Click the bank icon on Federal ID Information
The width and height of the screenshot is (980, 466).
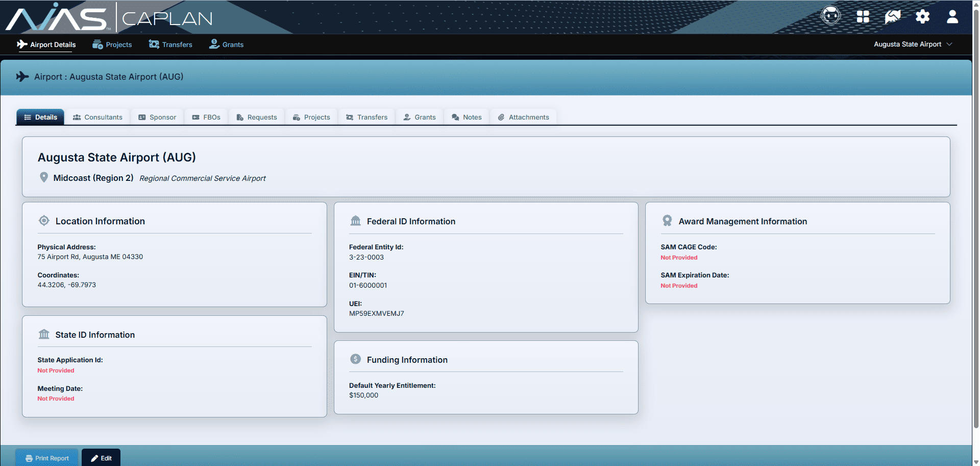[356, 220]
